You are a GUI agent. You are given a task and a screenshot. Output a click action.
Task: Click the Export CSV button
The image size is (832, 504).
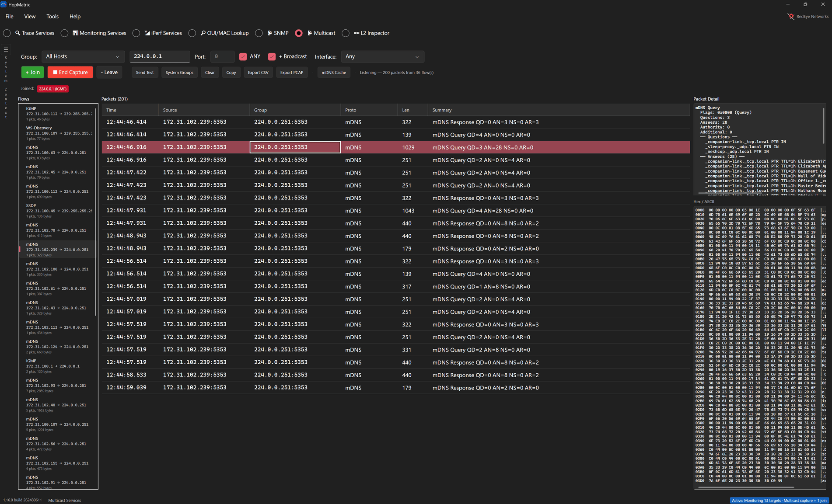coord(258,73)
